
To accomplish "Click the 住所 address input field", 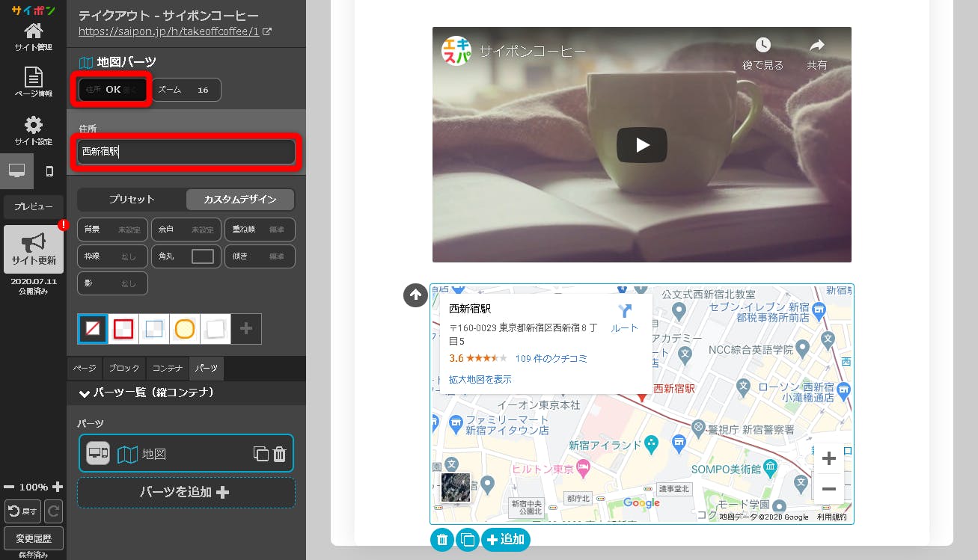I will point(186,152).
